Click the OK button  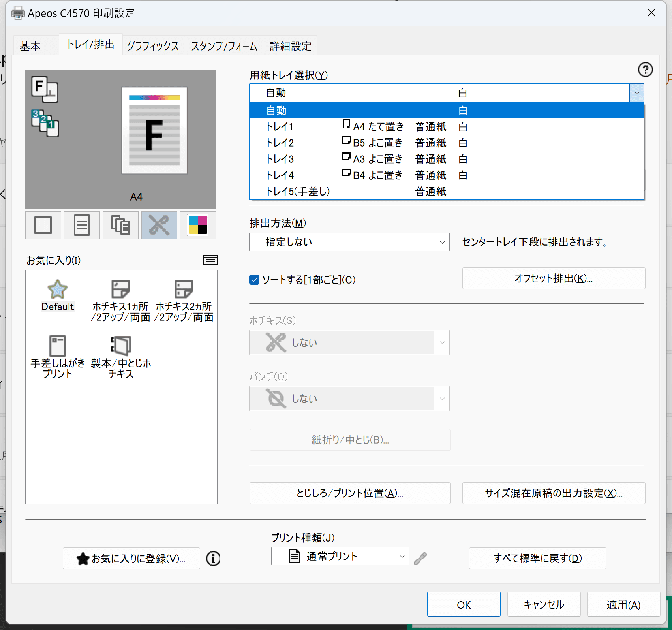click(464, 604)
